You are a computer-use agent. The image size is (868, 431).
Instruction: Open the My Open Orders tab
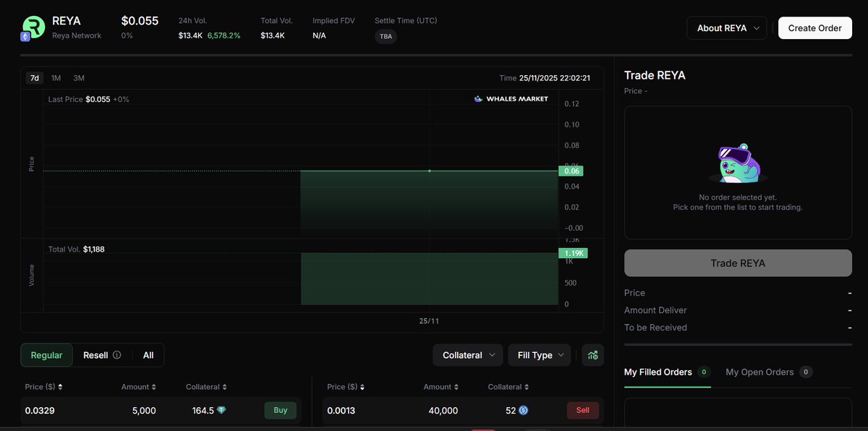[769, 372]
